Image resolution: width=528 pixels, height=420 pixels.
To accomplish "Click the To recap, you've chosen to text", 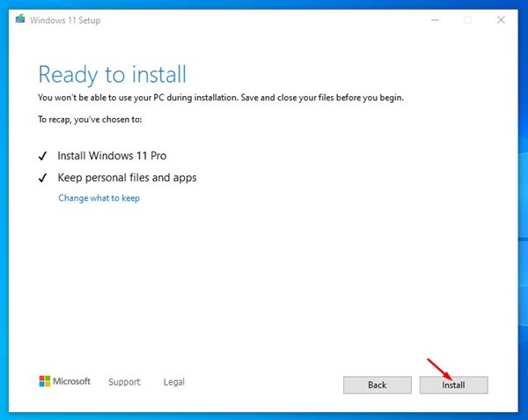I will [x=90, y=120].
